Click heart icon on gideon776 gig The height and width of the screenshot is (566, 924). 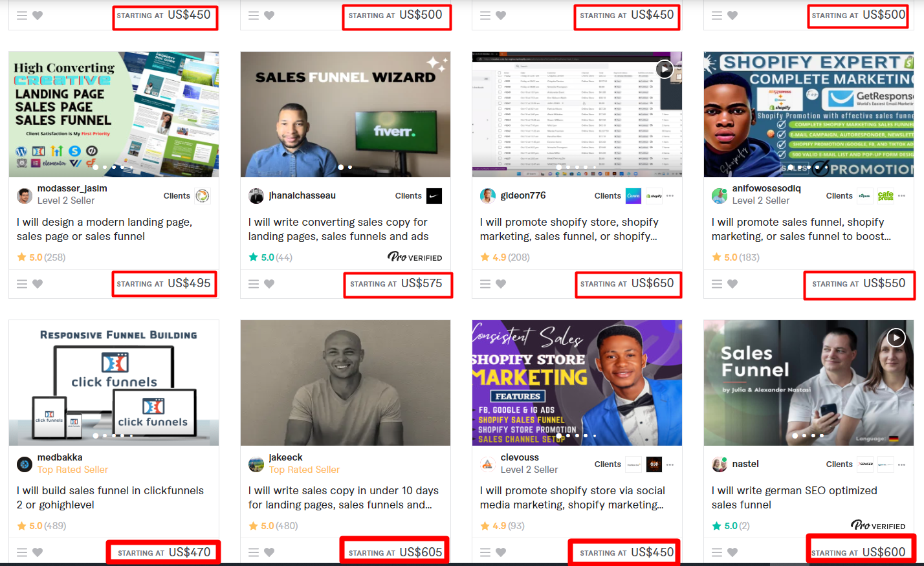501,283
